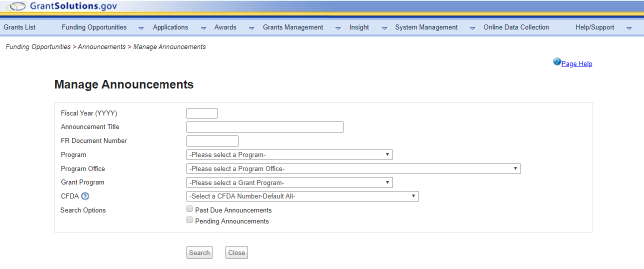Screen dimensions: 644x269
Task: Open Online Data Collection menu item
Action: point(516,27)
